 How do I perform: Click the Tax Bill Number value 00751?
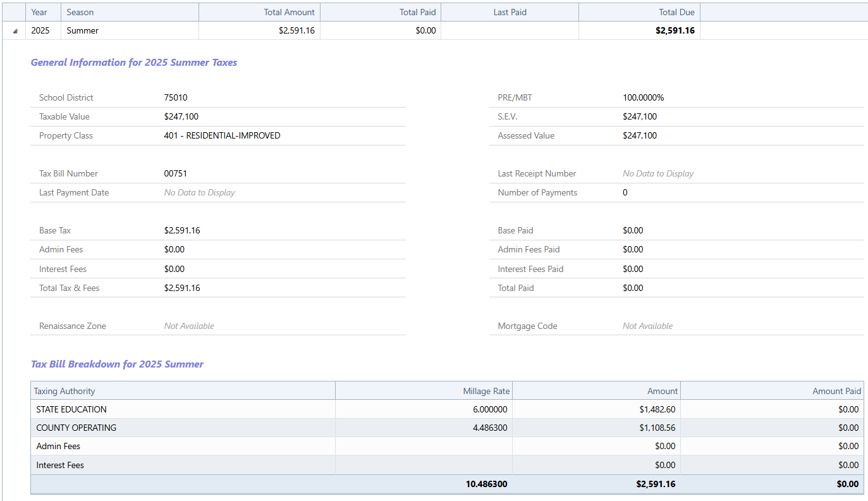175,173
